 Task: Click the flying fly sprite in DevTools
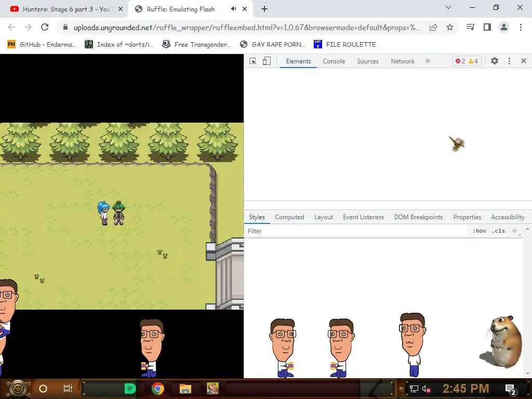pos(457,143)
